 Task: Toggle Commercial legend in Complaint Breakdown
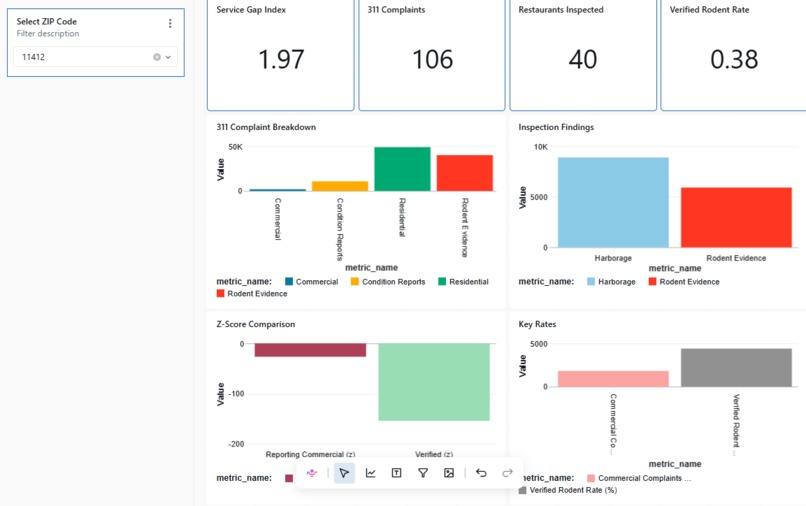click(x=312, y=282)
